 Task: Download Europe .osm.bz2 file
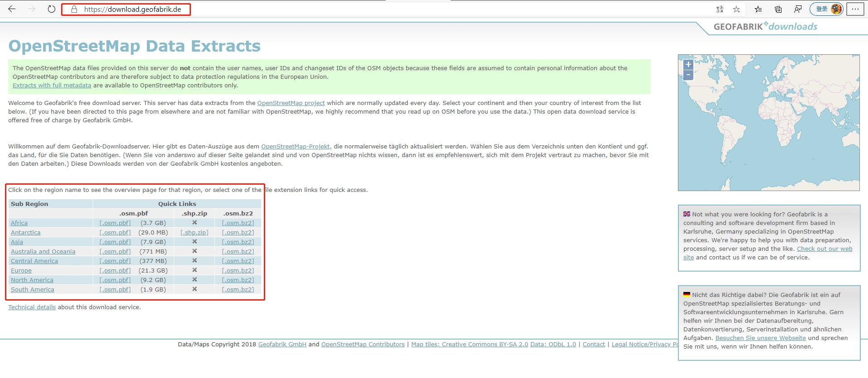(238, 270)
